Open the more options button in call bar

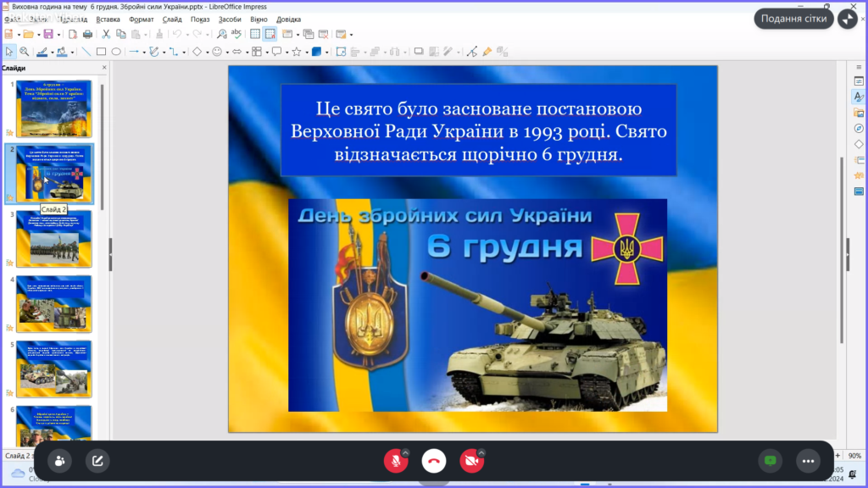point(808,461)
